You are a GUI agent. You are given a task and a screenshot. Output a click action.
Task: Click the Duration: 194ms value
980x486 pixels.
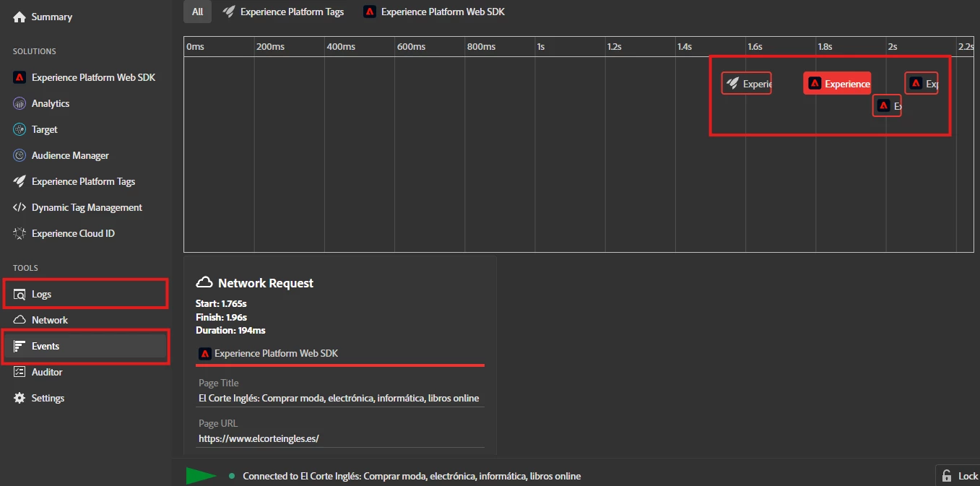[x=230, y=330]
